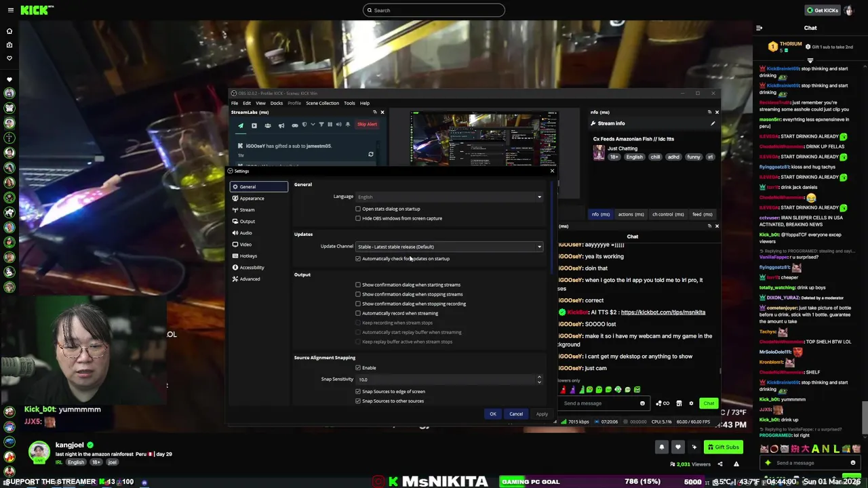Screen dimensions: 868x488
Task: Click the StreamLabs megaphone icon
Action: tap(281, 125)
